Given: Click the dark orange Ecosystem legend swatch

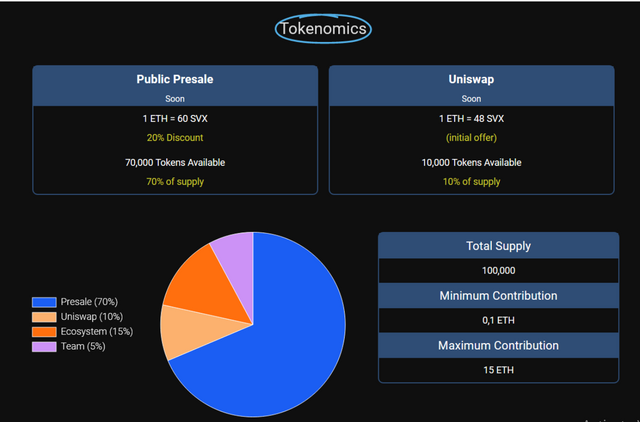Looking at the screenshot, I should [x=44, y=332].
